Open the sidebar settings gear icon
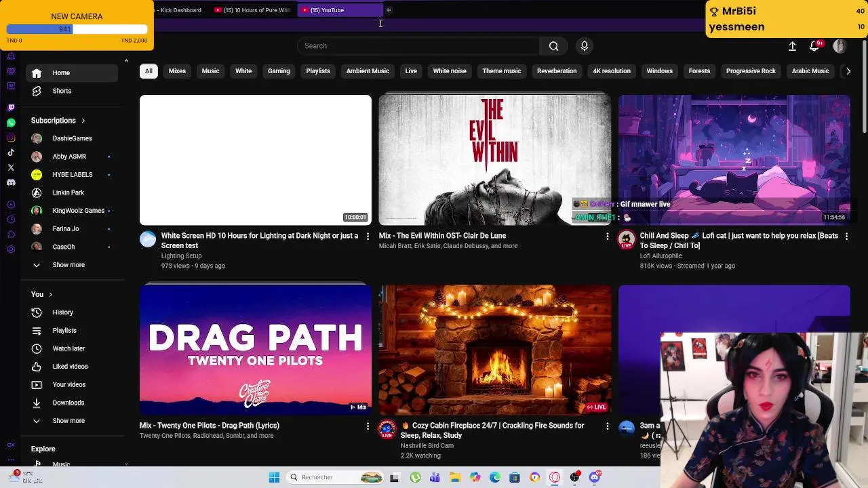This screenshot has width=868, height=488. pyautogui.click(x=11, y=249)
